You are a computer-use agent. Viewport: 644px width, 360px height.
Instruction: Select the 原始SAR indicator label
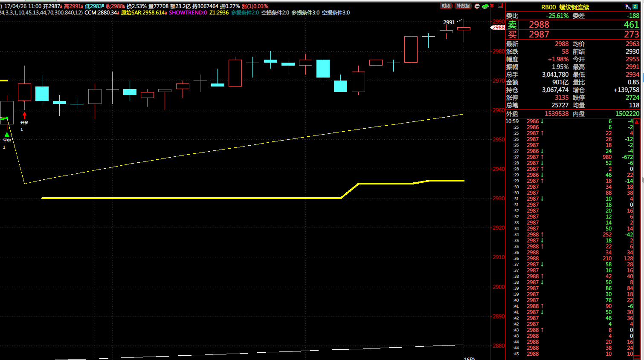143,13
